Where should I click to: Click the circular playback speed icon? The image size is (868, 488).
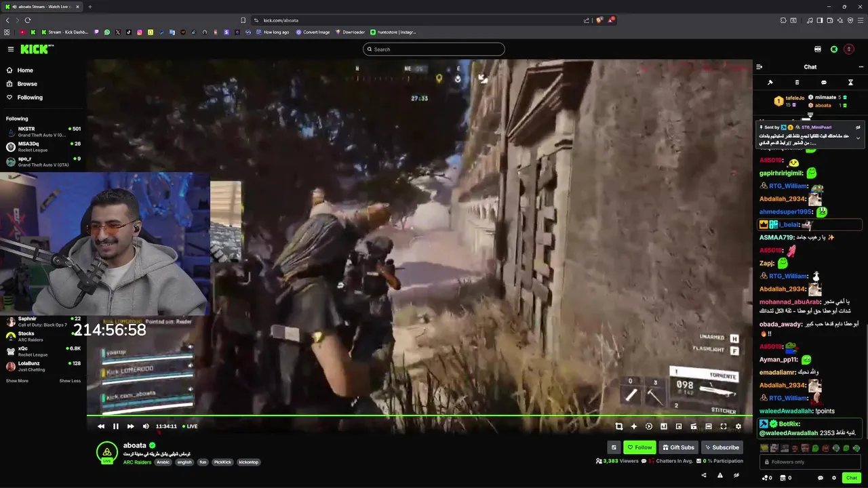[649, 426]
